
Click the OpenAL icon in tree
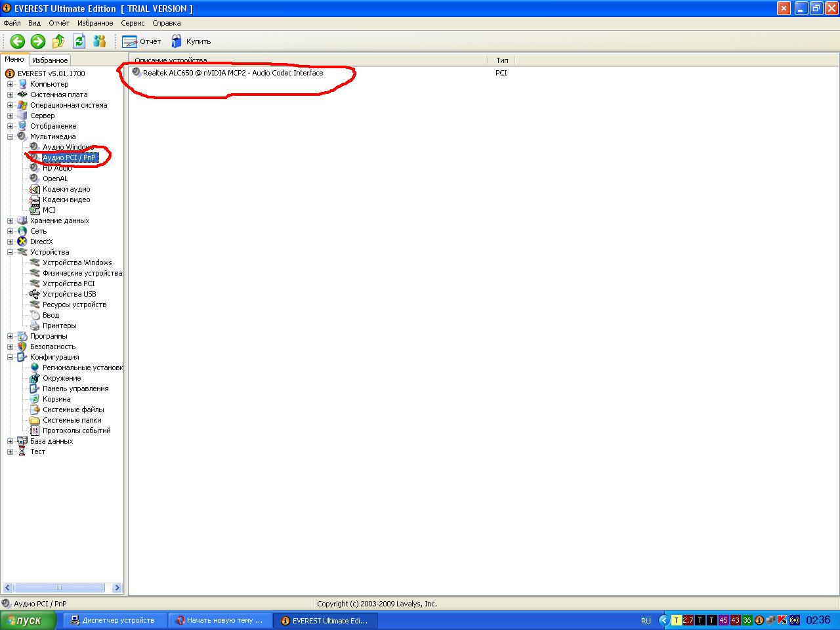coord(35,178)
